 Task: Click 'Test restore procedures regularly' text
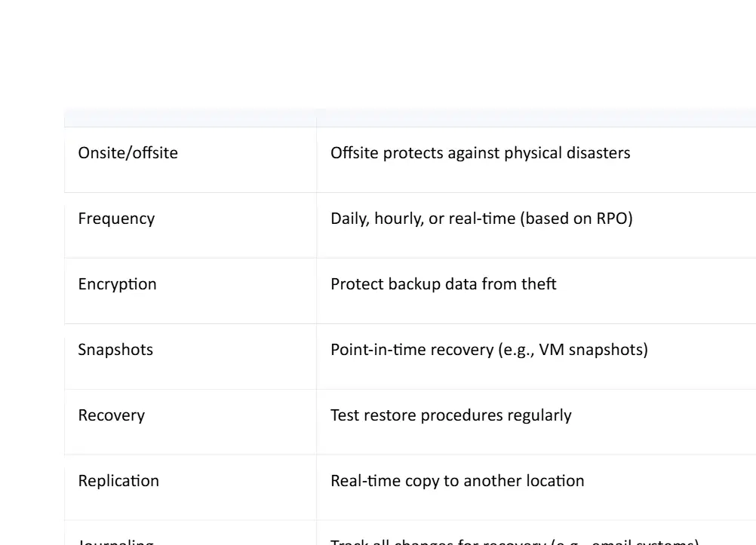[451, 415]
